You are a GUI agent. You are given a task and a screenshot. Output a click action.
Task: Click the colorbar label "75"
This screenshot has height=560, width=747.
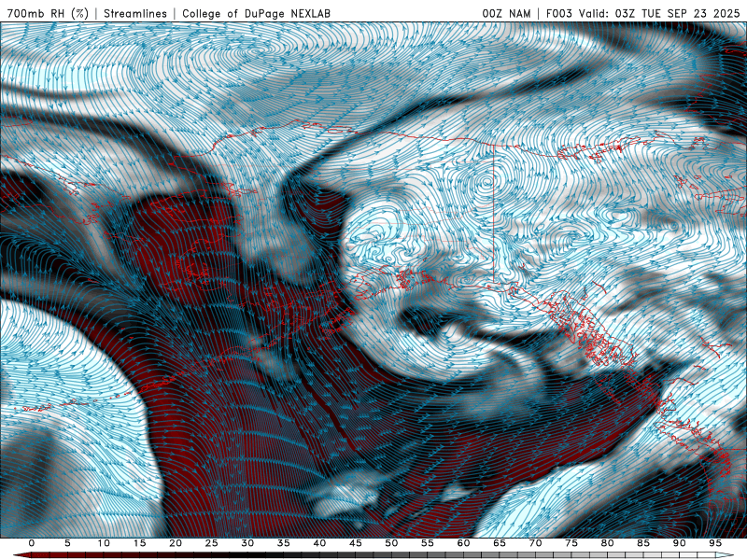(571, 543)
